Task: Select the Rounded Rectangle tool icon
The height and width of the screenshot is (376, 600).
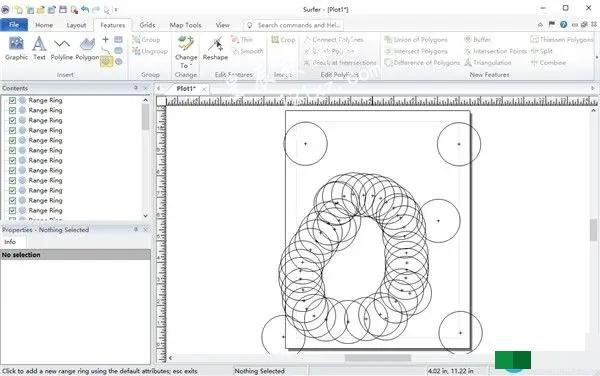Action: pos(119,50)
